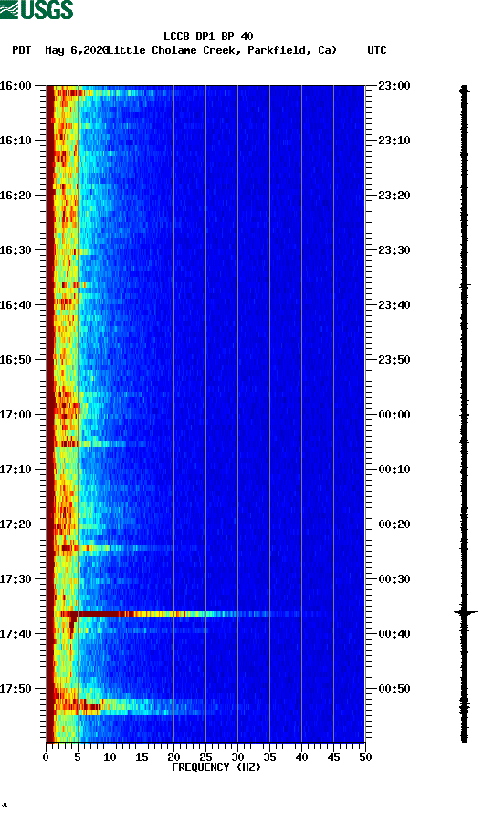Click the 'PDT' timezone label
This screenshot has width=504, height=815.
click(x=22, y=50)
